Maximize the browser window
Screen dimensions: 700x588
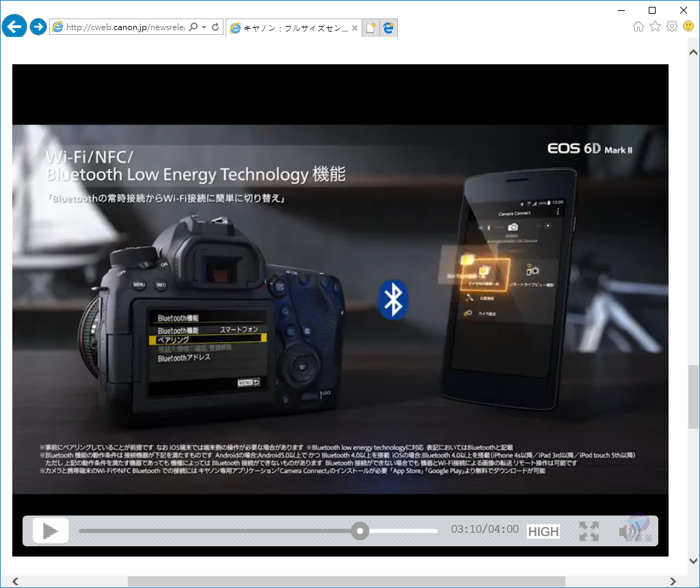coord(652,10)
